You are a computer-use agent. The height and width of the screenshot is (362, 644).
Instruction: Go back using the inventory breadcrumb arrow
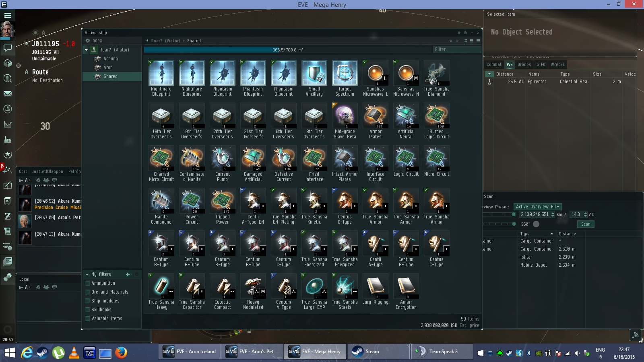point(147,41)
